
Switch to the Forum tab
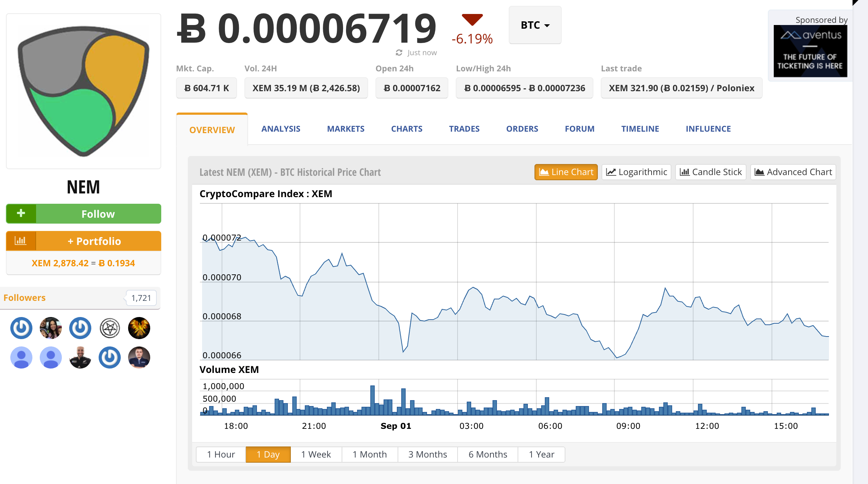pyautogui.click(x=580, y=129)
